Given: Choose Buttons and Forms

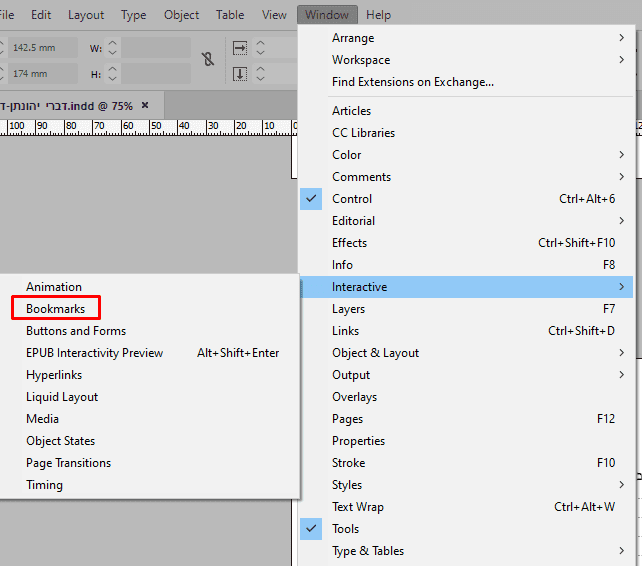Looking at the screenshot, I should click(x=150, y=331).
